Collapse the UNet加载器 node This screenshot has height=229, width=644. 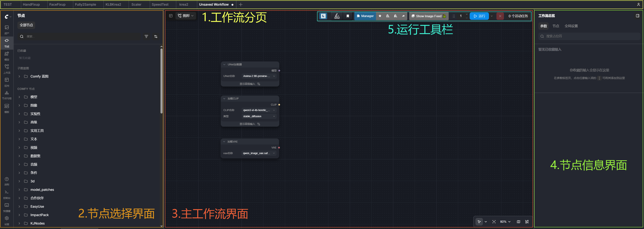[x=224, y=64]
